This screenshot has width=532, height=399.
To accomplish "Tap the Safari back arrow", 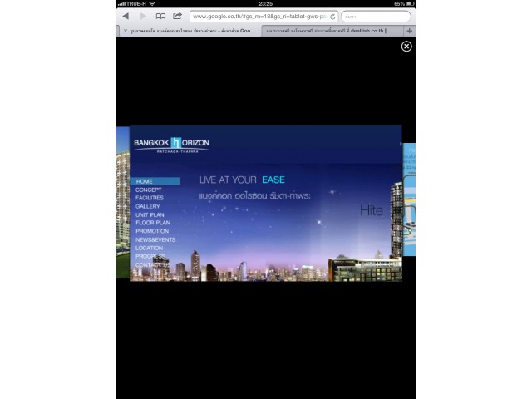I will [x=126, y=16].
